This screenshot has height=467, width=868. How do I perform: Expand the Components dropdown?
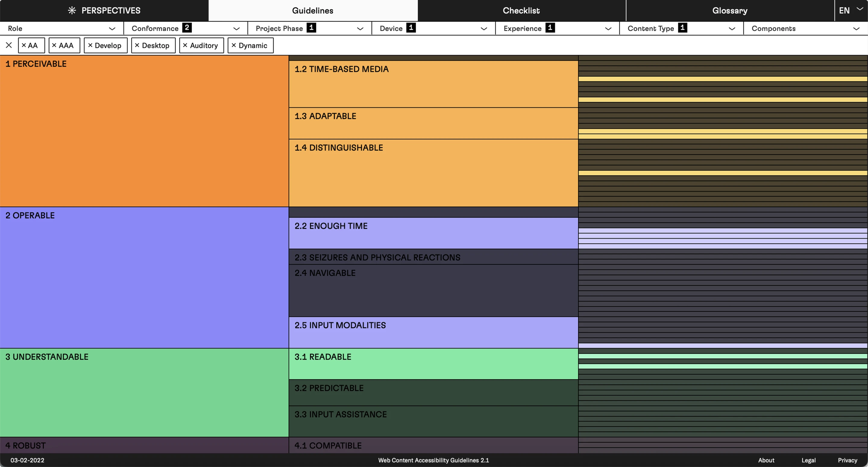tap(806, 29)
